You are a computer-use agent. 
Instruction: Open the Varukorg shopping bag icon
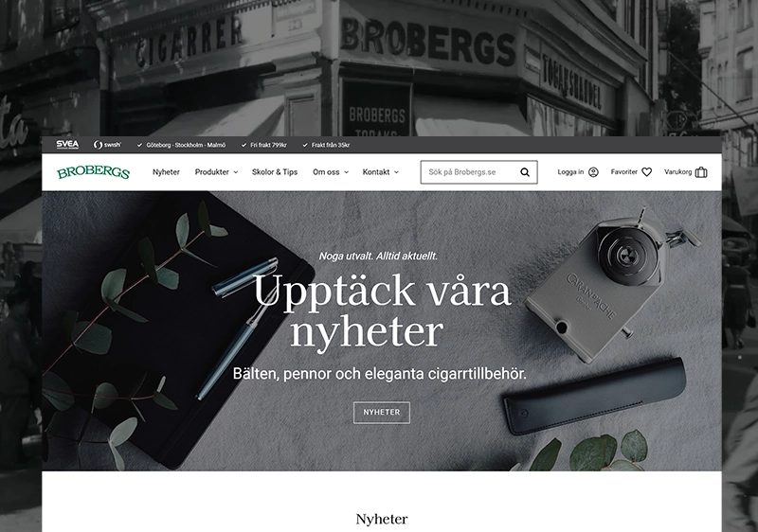[701, 172]
